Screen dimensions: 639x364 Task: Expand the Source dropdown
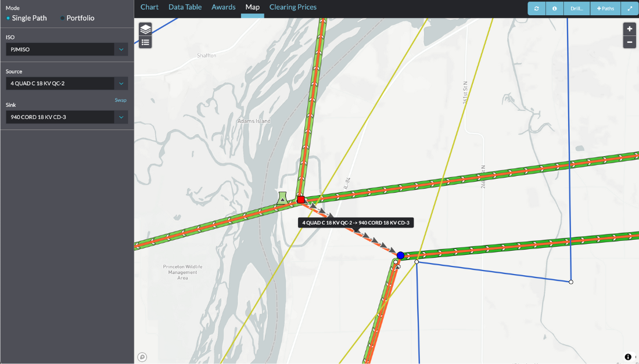click(x=67, y=84)
